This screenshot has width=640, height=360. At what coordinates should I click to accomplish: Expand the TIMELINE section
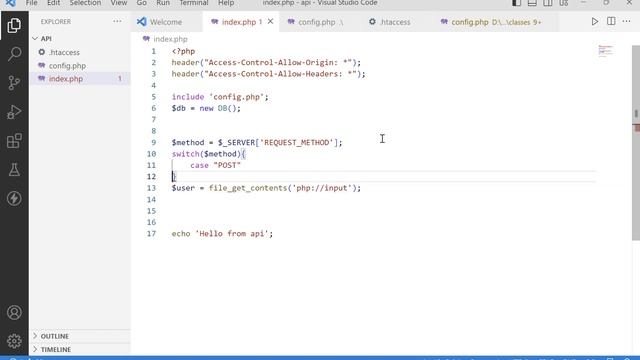[56, 350]
